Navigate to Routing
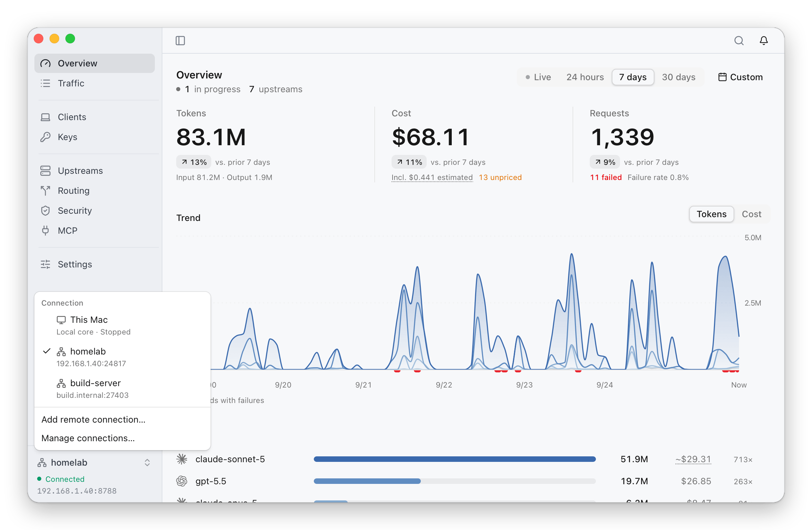812x530 pixels. coord(95,191)
